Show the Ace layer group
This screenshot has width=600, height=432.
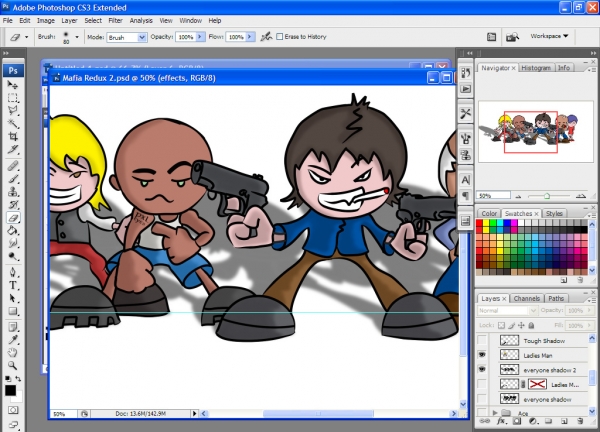(x=482, y=412)
